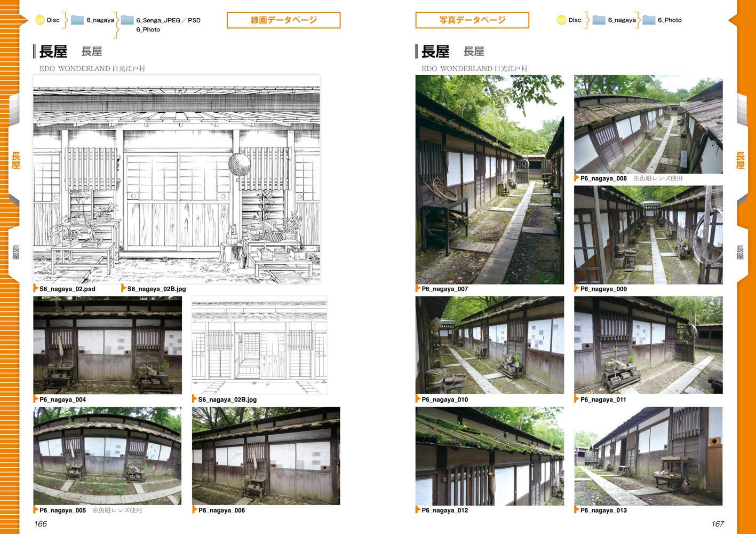Click the Disc icon on the left page
The height and width of the screenshot is (534, 756).
40,20
